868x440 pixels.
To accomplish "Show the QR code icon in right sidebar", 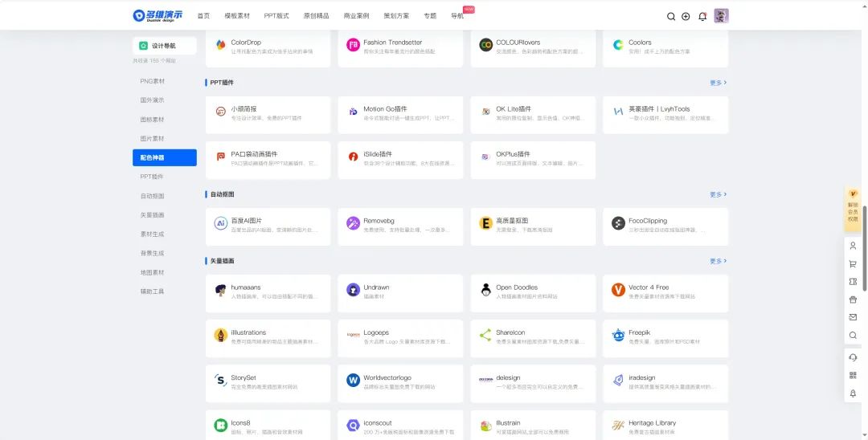I will click(x=853, y=375).
